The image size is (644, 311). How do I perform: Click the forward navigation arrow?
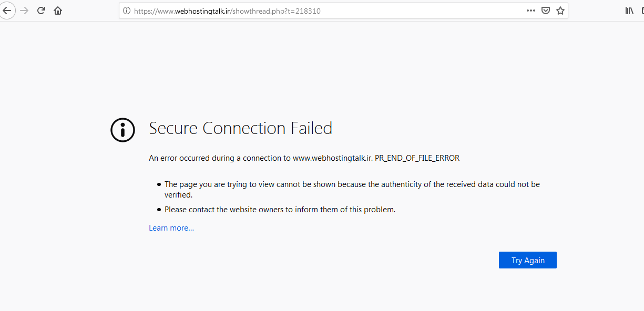point(24,11)
